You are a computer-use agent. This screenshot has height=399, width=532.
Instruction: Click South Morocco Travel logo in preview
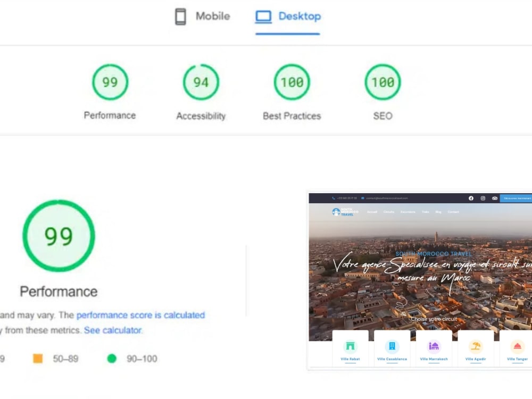coord(345,212)
